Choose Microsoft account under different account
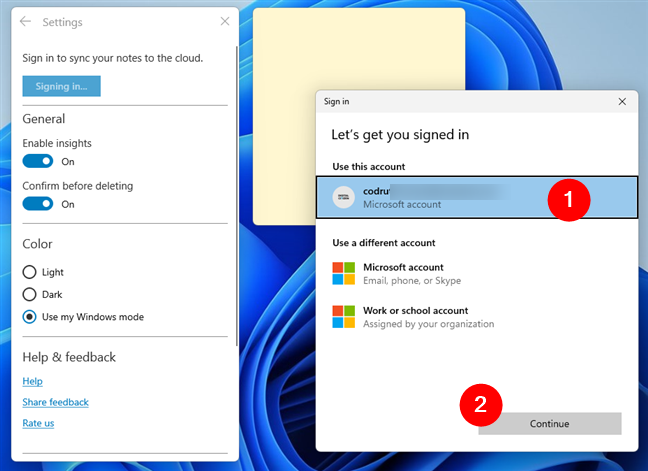 pos(476,274)
